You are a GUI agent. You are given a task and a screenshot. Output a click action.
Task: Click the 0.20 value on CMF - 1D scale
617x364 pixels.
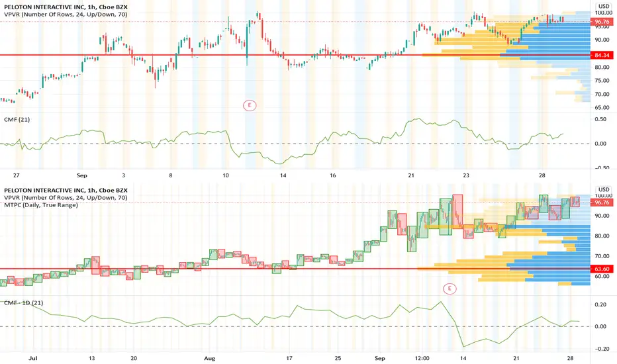point(600,304)
